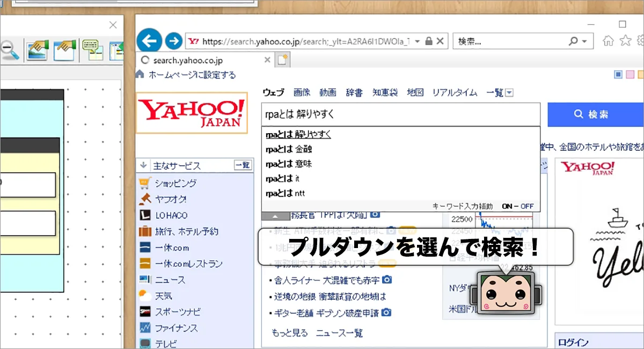644x349 pixels.
Task: Select the blue page color swatch
Action: coord(618,75)
